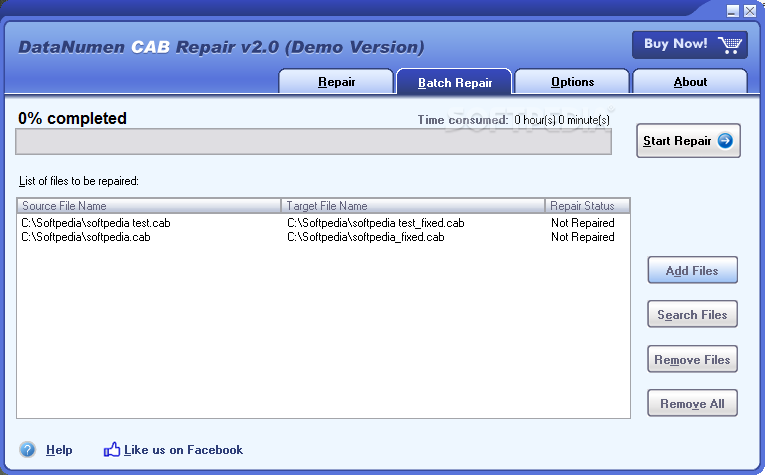Click the Time consumed value text
Viewport: 765px width, 475px height.
click(x=562, y=120)
